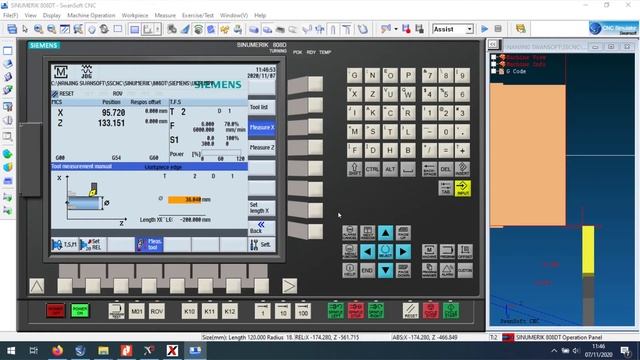640x360 pixels.
Task: Click the white RESET machine key
Action: (x=411, y=311)
